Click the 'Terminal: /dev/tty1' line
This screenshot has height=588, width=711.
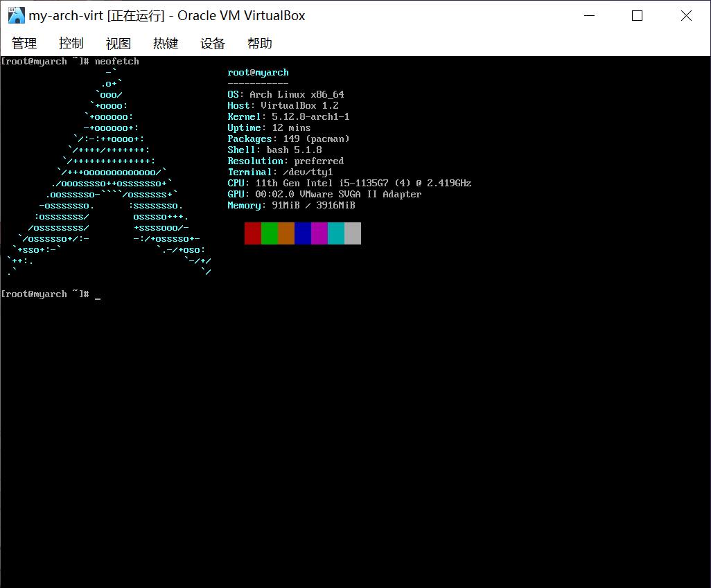pyautogui.click(x=280, y=172)
